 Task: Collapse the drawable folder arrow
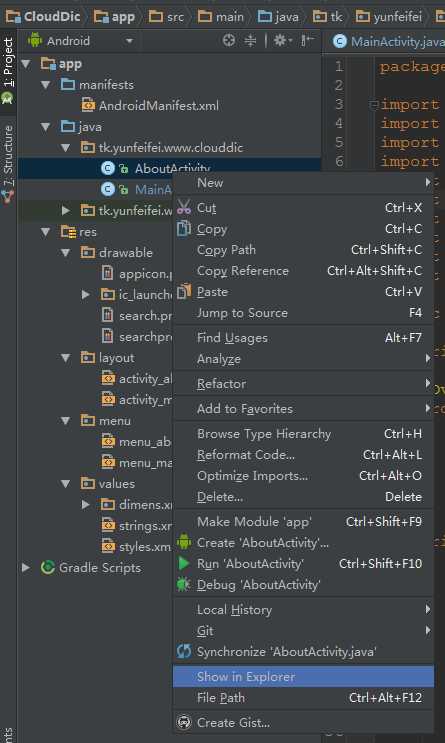[66, 253]
